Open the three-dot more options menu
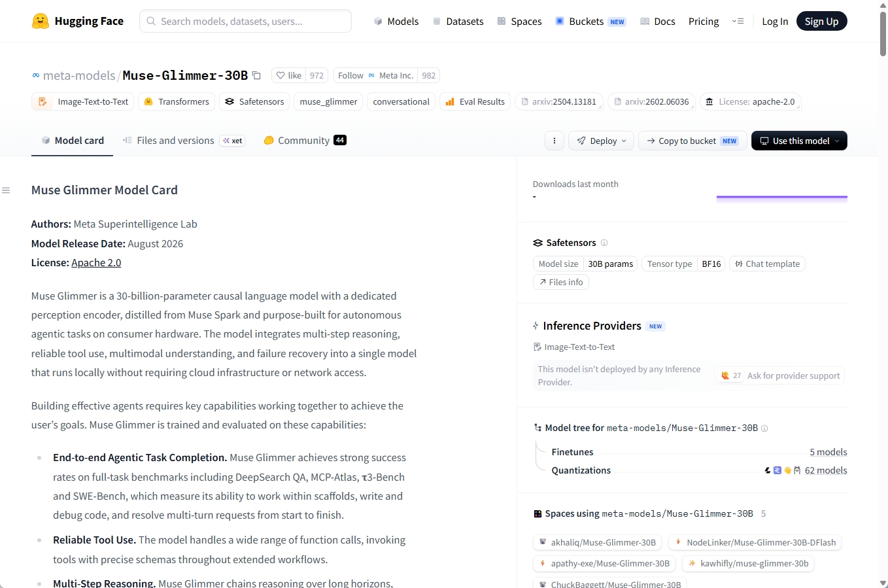 pos(555,141)
